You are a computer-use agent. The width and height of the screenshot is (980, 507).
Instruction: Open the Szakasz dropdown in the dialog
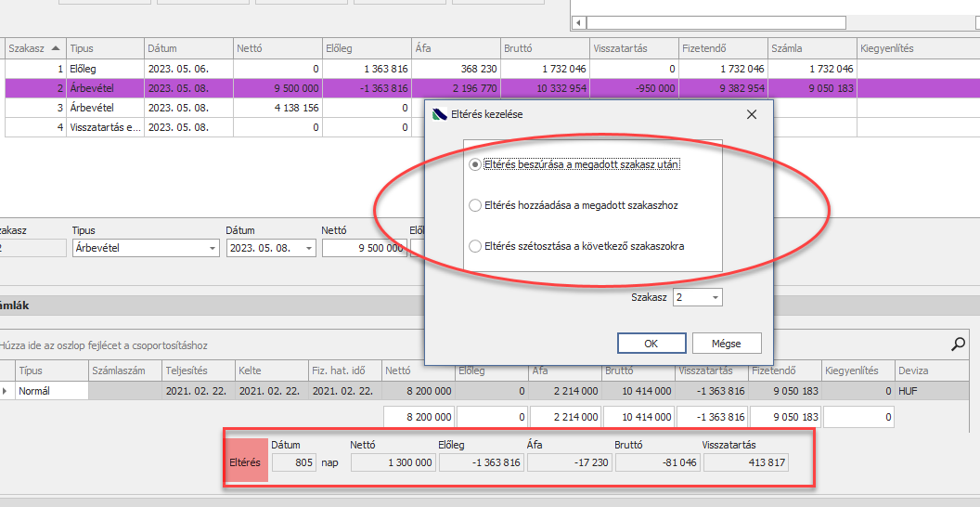coord(714,298)
